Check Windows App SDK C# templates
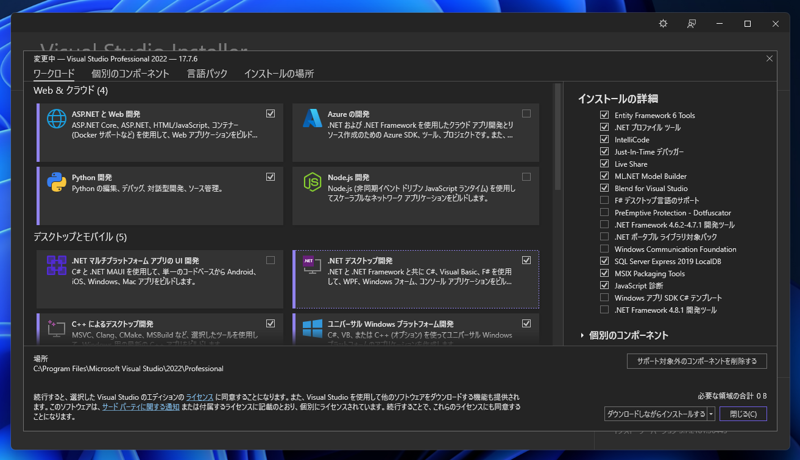The image size is (800, 460). pyautogui.click(x=604, y=297)
